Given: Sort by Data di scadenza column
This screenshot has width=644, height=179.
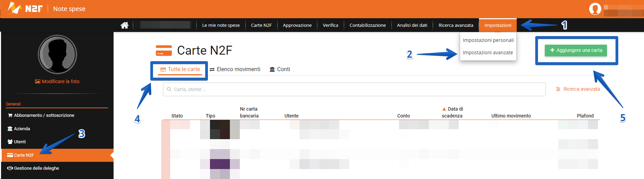Looking at the screenshot, I should coord(453,112).
